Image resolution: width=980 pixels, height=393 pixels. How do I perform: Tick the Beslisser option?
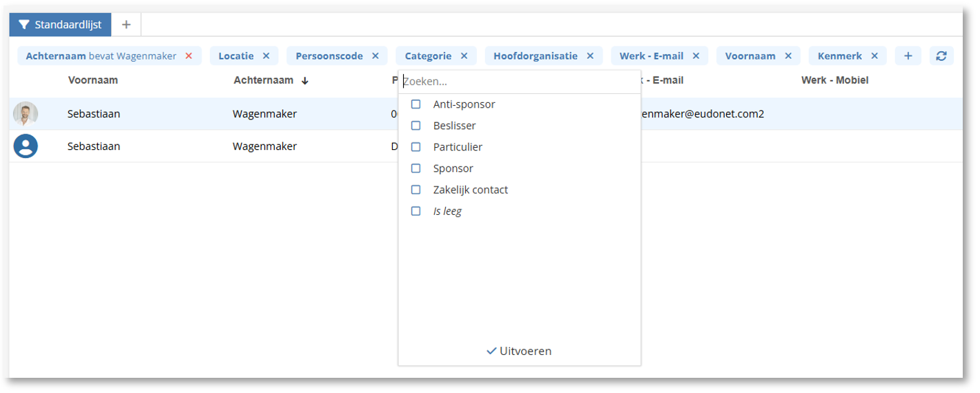416,126
